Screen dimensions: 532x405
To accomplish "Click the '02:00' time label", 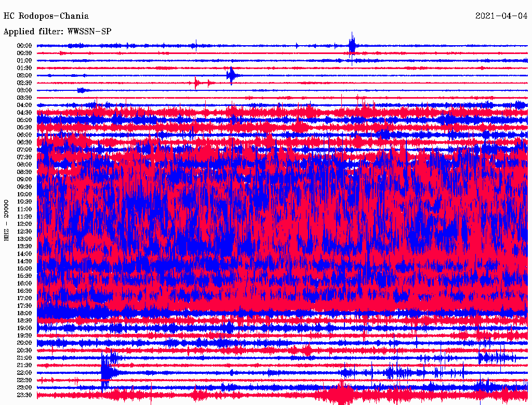I will [x=24, y=76].
